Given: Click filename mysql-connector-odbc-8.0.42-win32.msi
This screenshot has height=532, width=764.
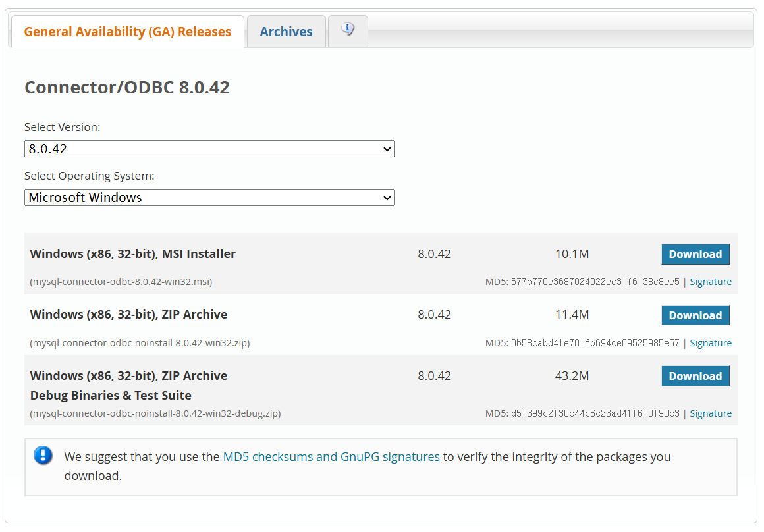Looking at the screenshot, I should (x=121, y=282).
